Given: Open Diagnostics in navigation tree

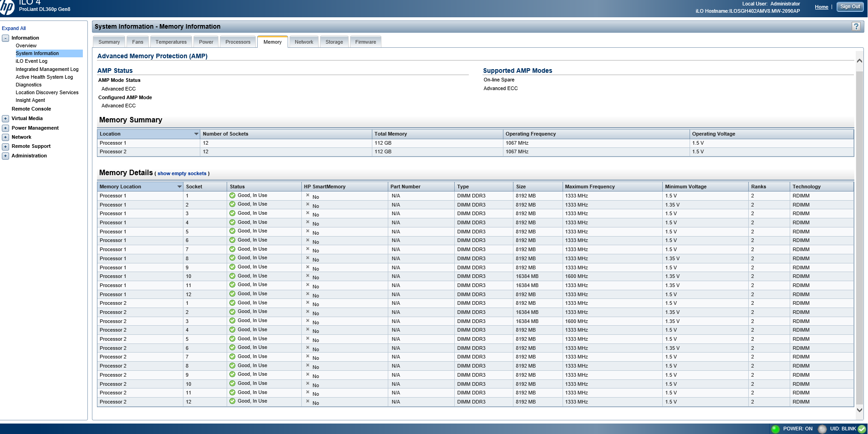Looking at the screenshot, I should coord(29,85).
